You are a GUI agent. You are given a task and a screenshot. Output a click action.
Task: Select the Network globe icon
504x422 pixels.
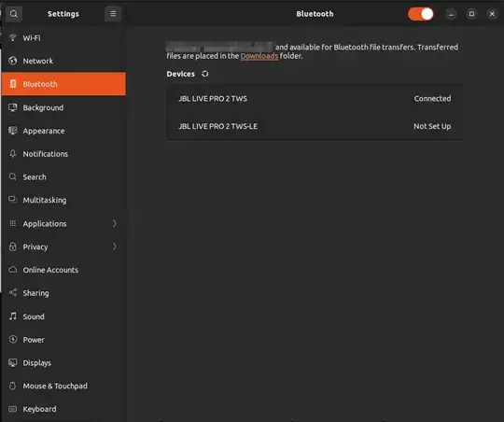point(13,61)
